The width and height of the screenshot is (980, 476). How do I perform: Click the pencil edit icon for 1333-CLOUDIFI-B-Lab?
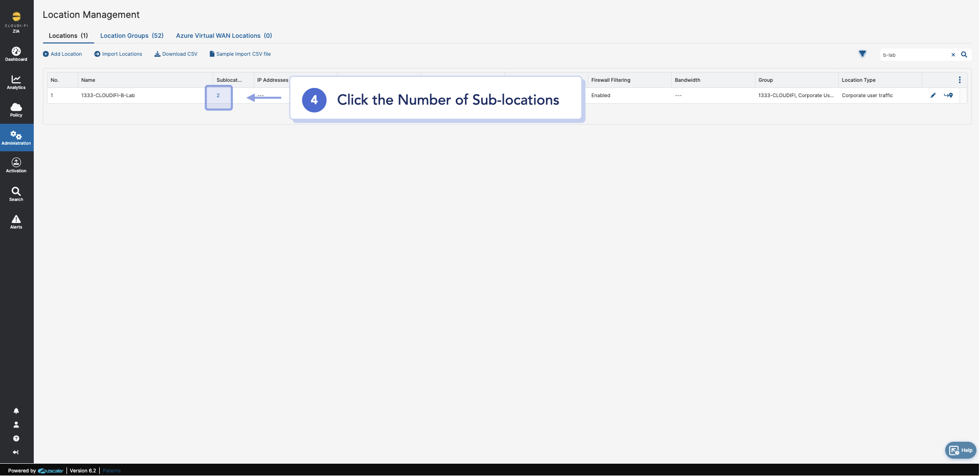click(933, 96)
